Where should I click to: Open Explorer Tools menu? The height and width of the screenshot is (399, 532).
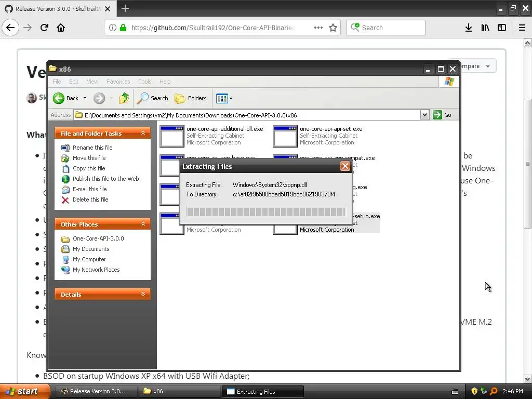point(144,82)
